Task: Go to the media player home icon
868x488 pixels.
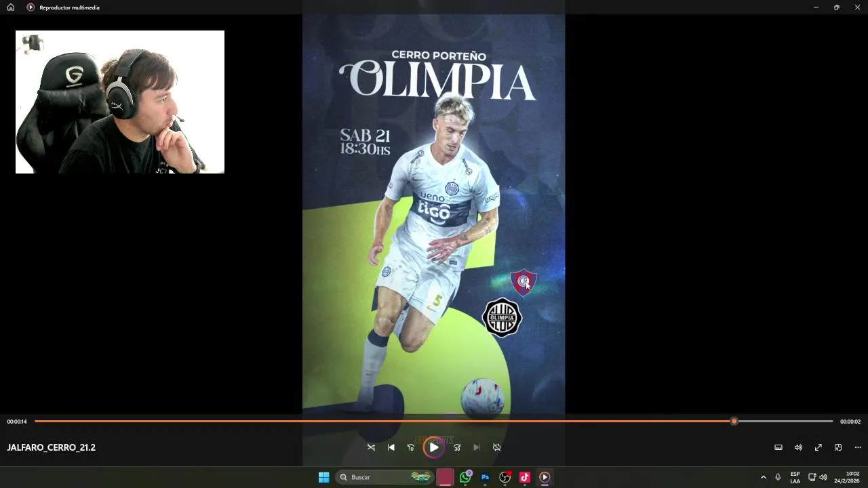Action: coord(11,7)
